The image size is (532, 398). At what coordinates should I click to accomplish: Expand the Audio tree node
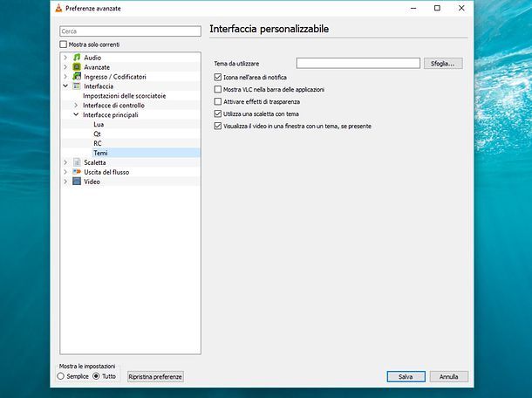65,58
